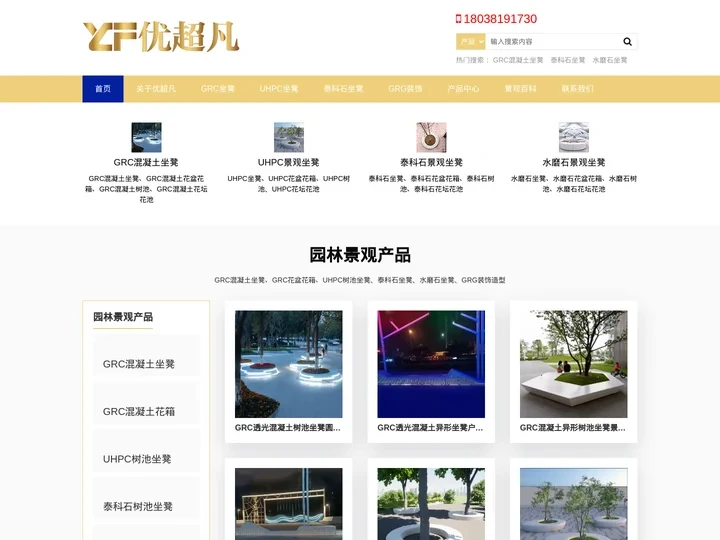The height and width of the screenshot is (540, 720).
Task: Click product title GRC透光混凝土树池坐凳圆…
Action: [288, 428]
